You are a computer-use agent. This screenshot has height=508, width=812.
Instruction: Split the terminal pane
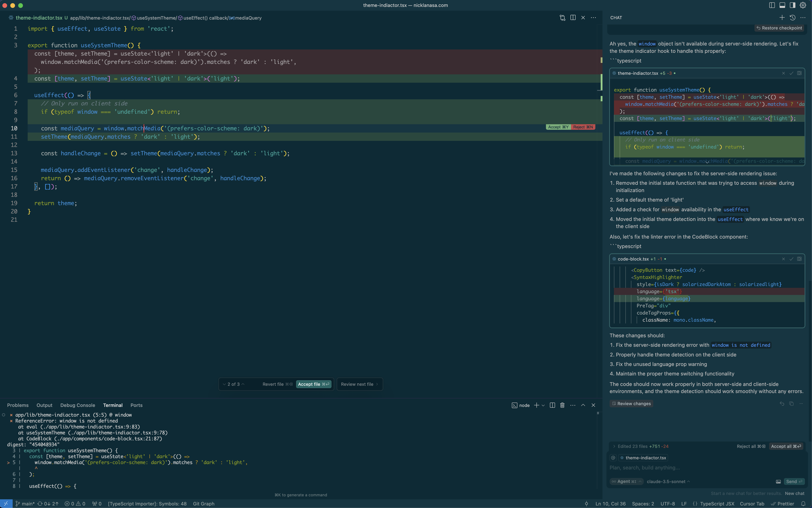[552, 405]
